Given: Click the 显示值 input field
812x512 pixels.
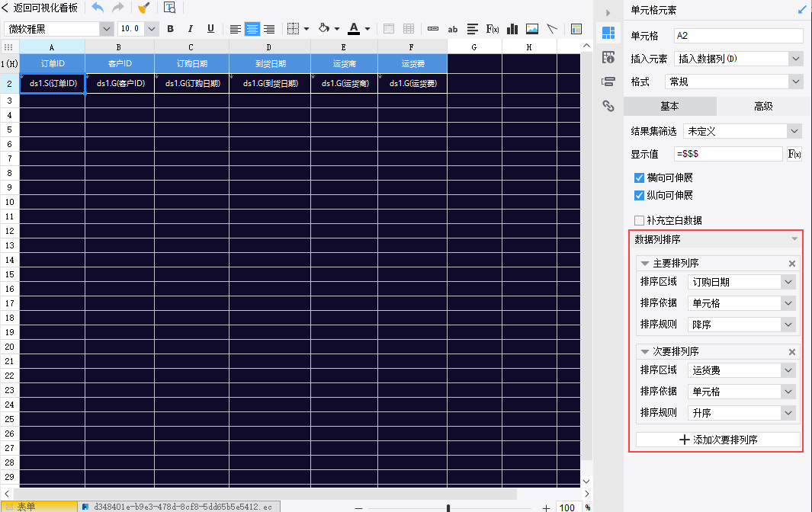Looking at the screenshot, I should tap(728, 154).
